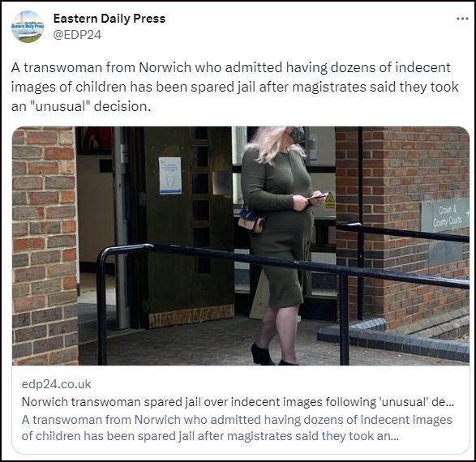The image size is (476, 462).
Task: Open the three-dot more options menu
Action: tap(462, 19)
